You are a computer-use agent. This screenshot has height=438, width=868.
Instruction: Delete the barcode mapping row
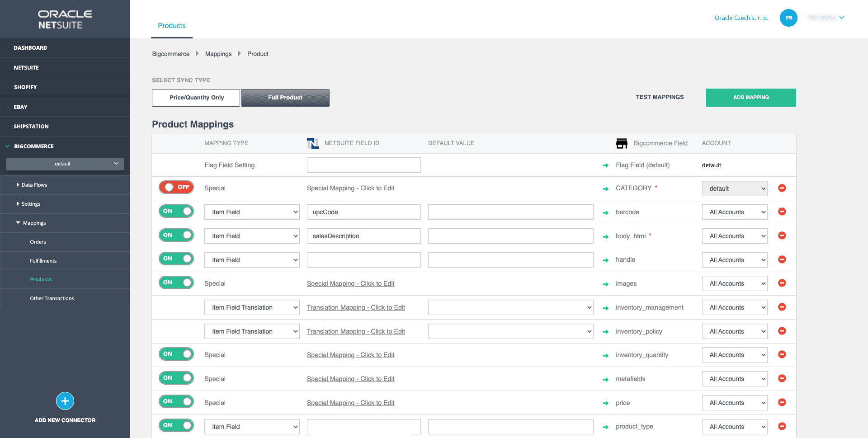pos(782,212)
